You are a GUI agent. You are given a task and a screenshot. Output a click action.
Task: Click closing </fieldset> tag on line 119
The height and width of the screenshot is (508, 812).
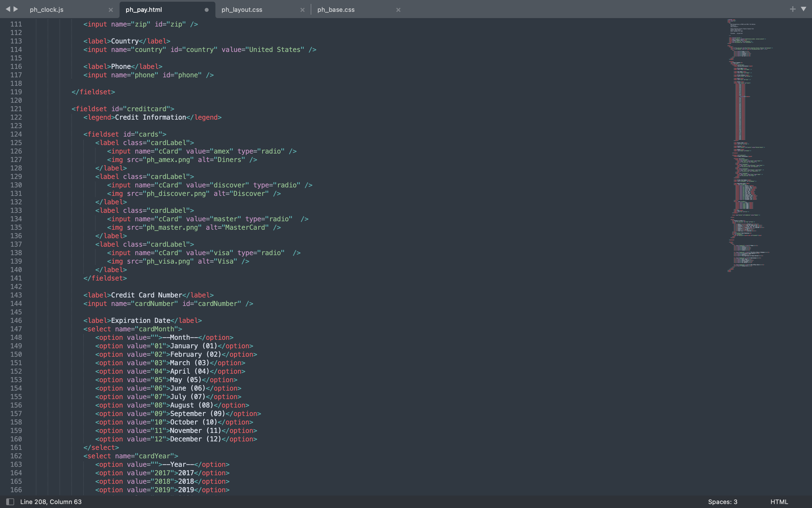[x=93, y=92]
